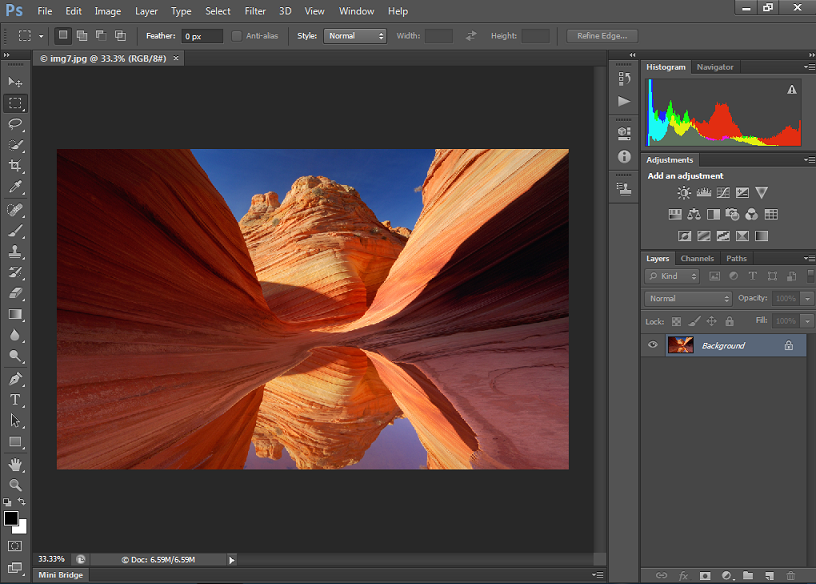816x584 pixels.
Task: Select the Lasso tool
Action: [x=14, y=124]
